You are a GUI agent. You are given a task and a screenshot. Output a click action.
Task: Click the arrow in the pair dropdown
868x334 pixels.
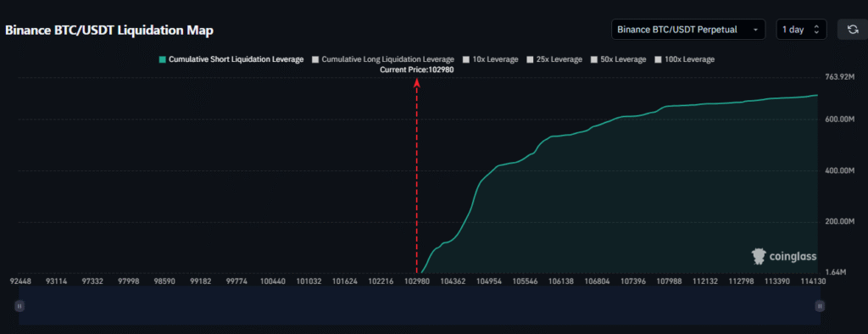755,30
